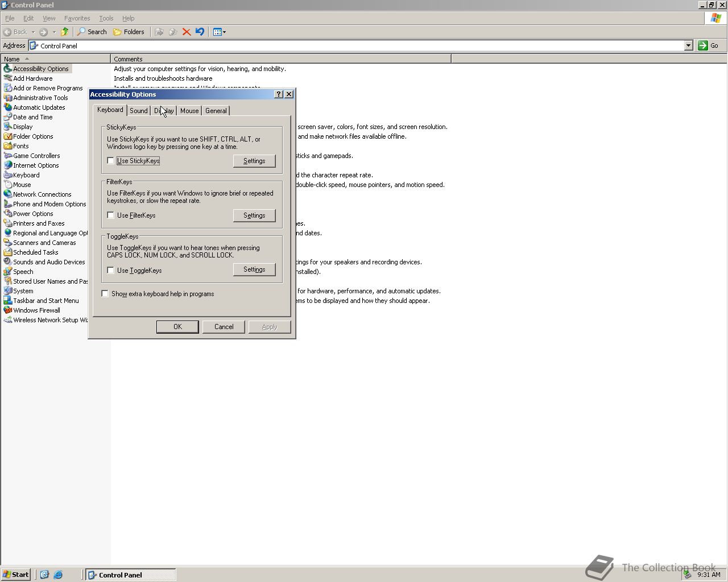Viewport: 728px width, 582px height.
Task: Open the Fonts folder icon
Action: (7, 146)
